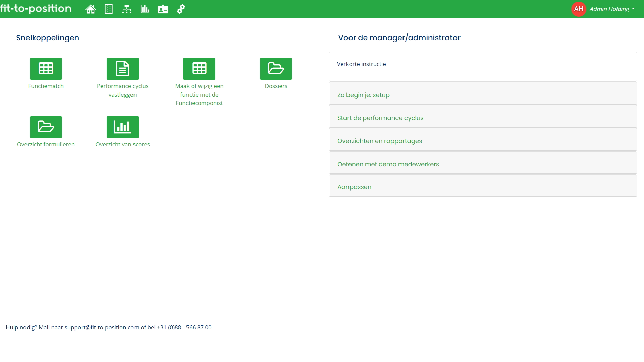The image size is (644, 362).
Task: Open the settings gears icon in the navbar
Action: coord(181,9)
